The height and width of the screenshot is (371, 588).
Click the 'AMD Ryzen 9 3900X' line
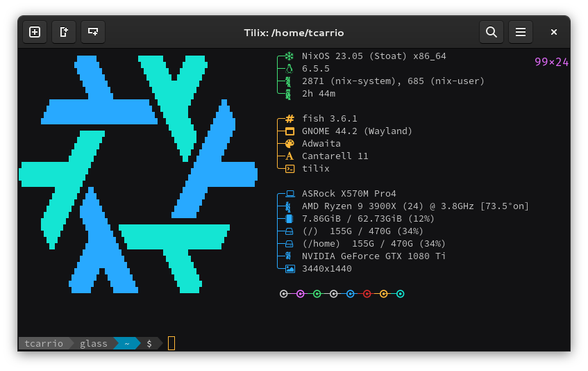415,206
